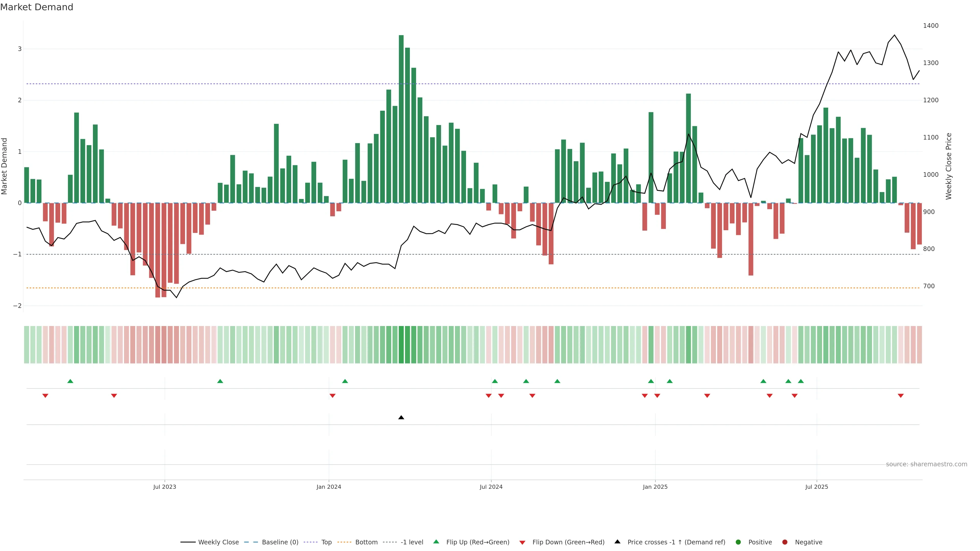Click the tallest green demand bar
Image resolution: width=980 pixels, height=551 pixels.
tap(401, 119)
